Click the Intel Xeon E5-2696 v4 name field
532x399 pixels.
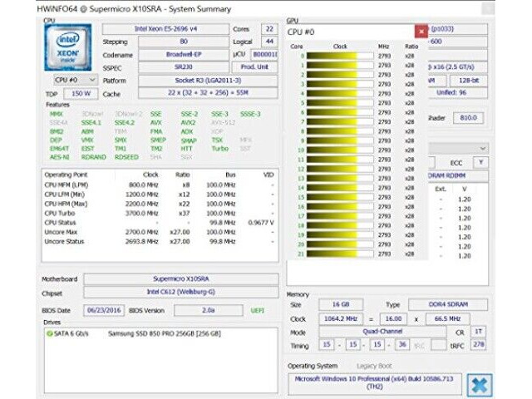point(165,29)
